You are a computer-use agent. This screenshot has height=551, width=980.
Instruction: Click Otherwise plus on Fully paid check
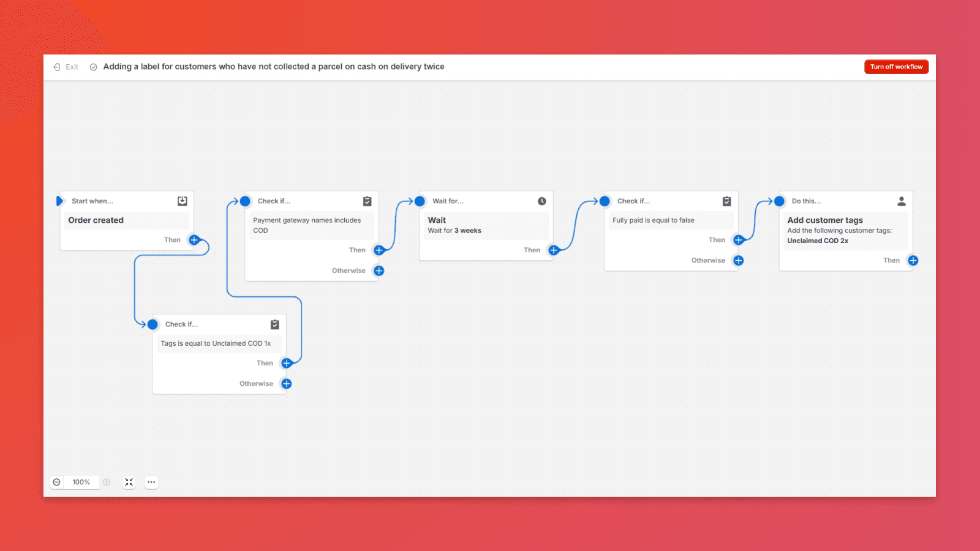(739, 261)
